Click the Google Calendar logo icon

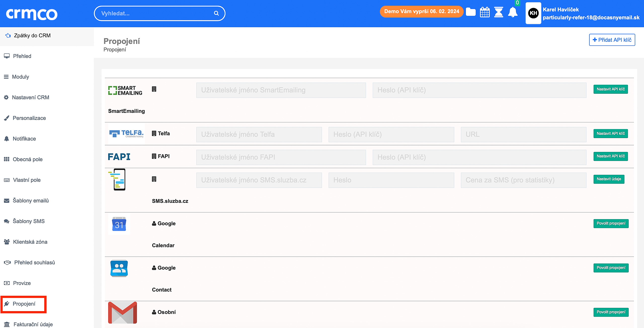(119, 224)
